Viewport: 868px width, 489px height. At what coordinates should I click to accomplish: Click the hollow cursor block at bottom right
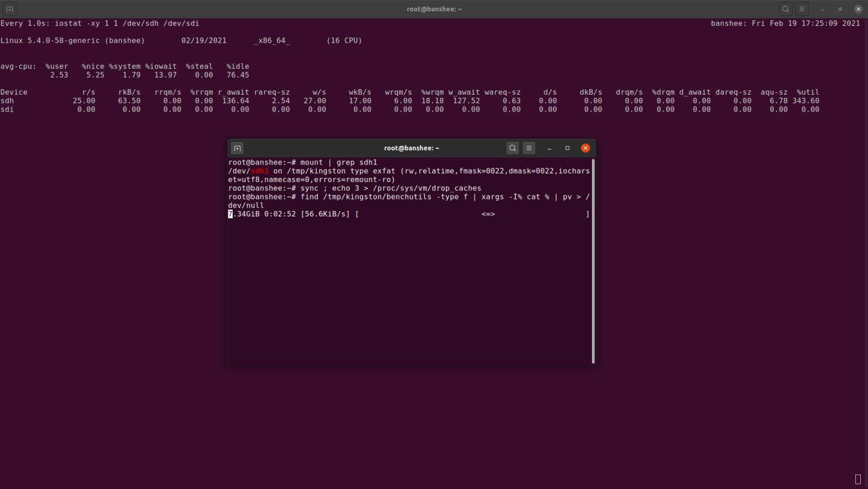[858, 479]
